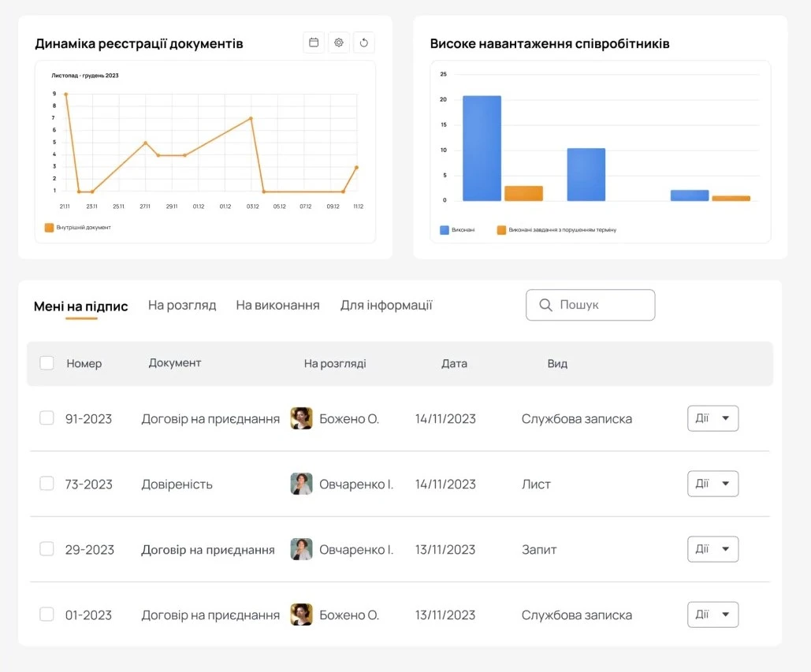Click date 14/11/2023 in row 73-2023

tap(445, 485)
